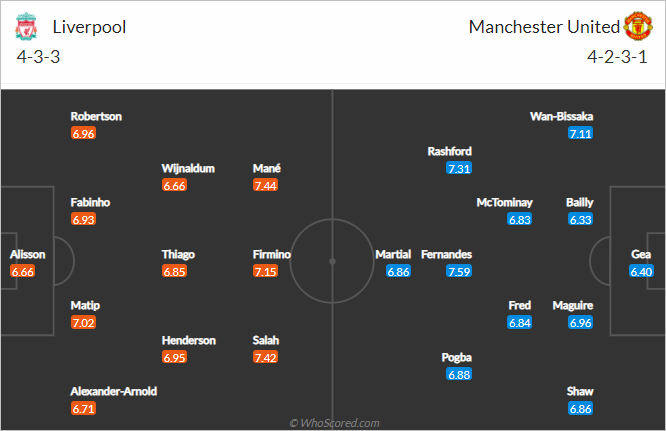Select Firmino's 7.15 rating badge
This screenshot has width=666, height=431.
pyautogui.click(x=265, y=271)
